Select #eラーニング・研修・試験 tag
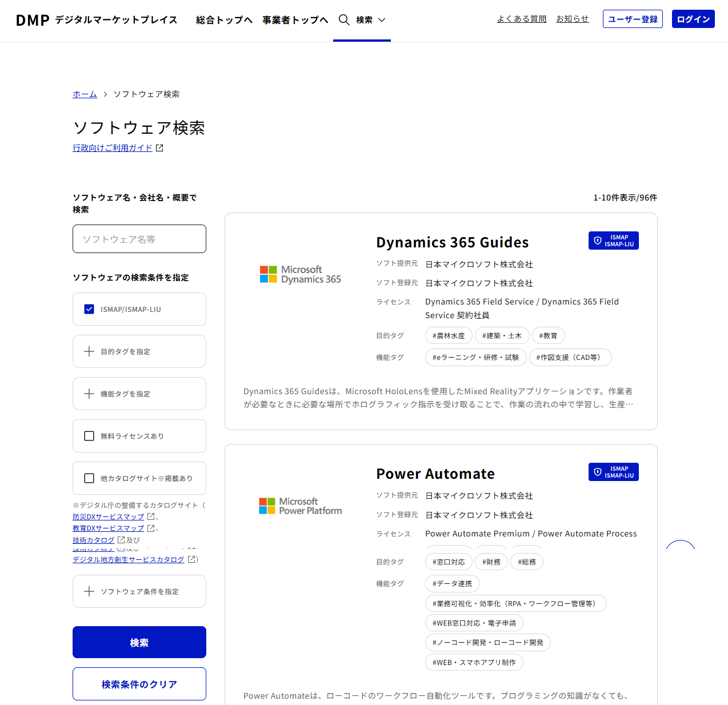Image resolution: width=728 pixels, height=705 pixels. [x=475, y=357]
